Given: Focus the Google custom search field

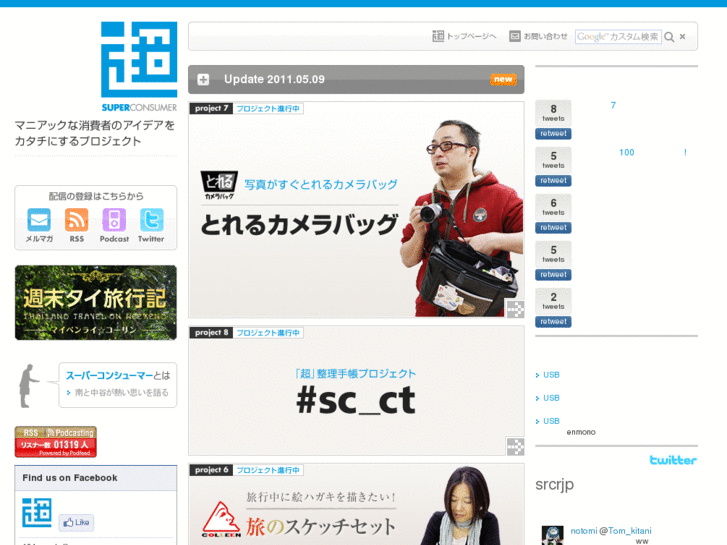Looking at the screenshot, I should (618, 37).
